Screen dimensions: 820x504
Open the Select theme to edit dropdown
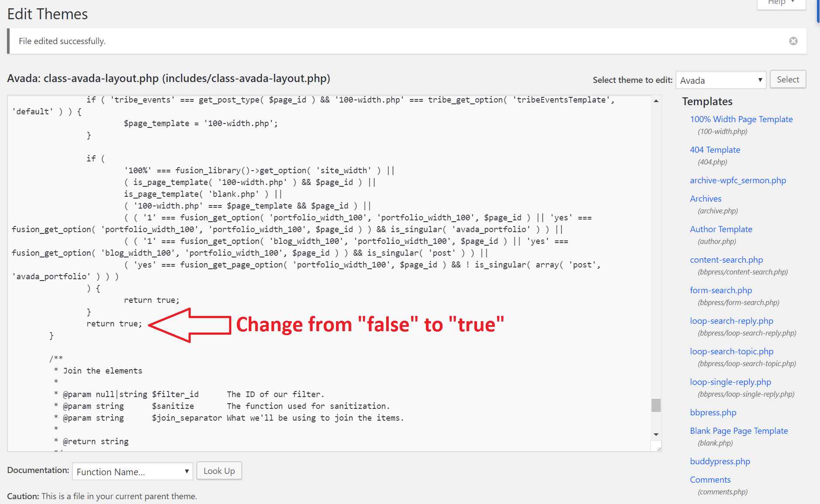pos(721,80)
